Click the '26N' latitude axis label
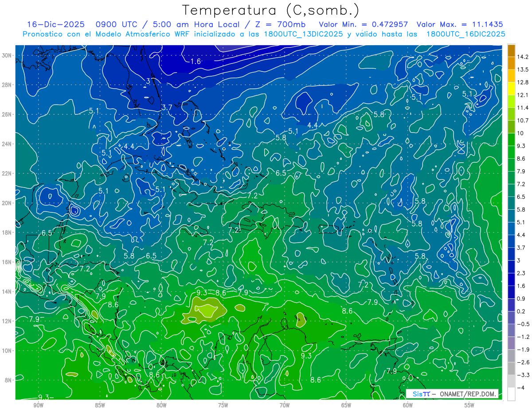 click(6, 114)
